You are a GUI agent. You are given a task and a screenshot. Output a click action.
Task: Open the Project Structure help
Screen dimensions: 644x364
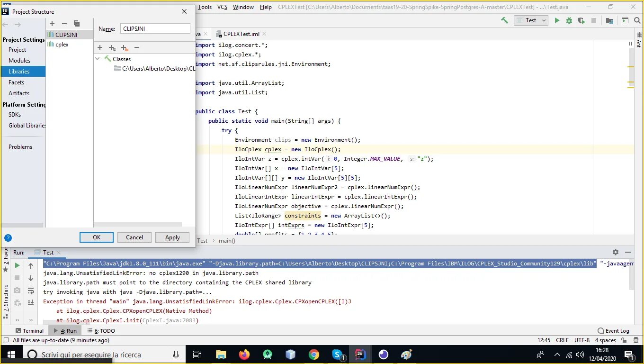pyautogui.click(x=8, y=238)
